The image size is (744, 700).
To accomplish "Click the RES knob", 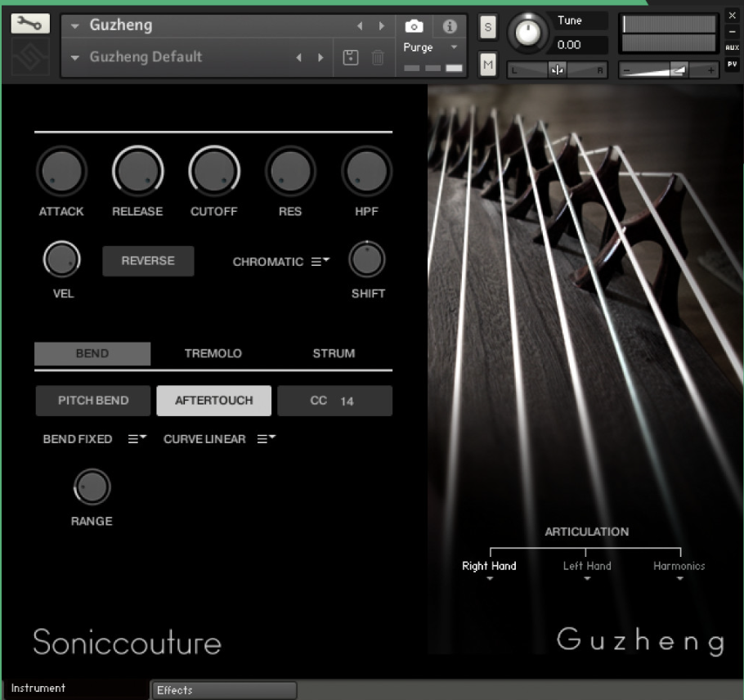I will 290,172.
